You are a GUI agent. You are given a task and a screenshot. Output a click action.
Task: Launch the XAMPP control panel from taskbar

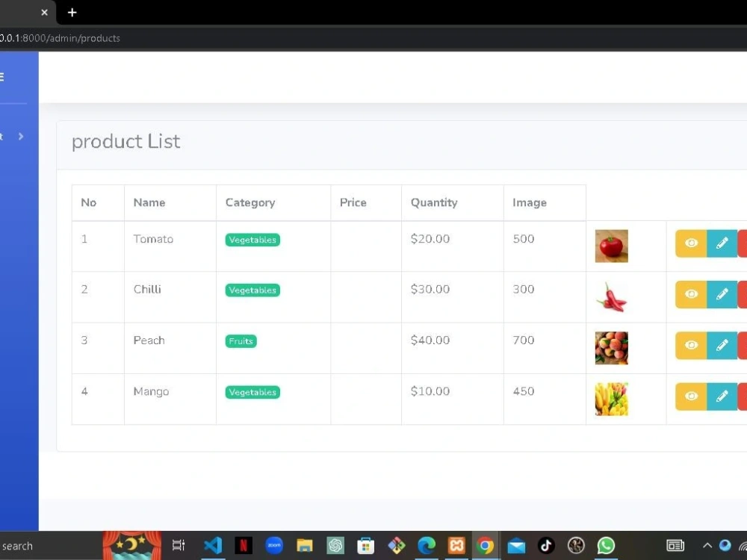[456, 545]
